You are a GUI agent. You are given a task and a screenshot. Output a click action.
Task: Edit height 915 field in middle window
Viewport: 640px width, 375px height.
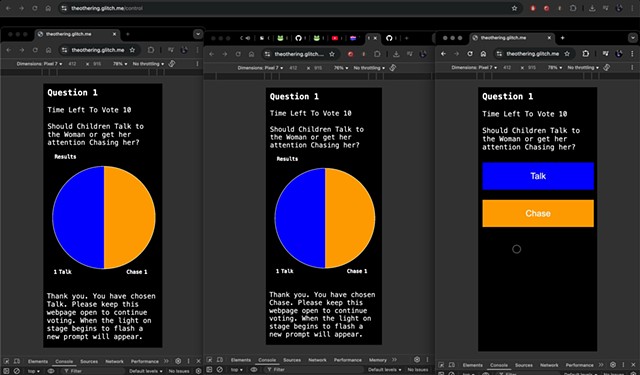tap(318, 68)
